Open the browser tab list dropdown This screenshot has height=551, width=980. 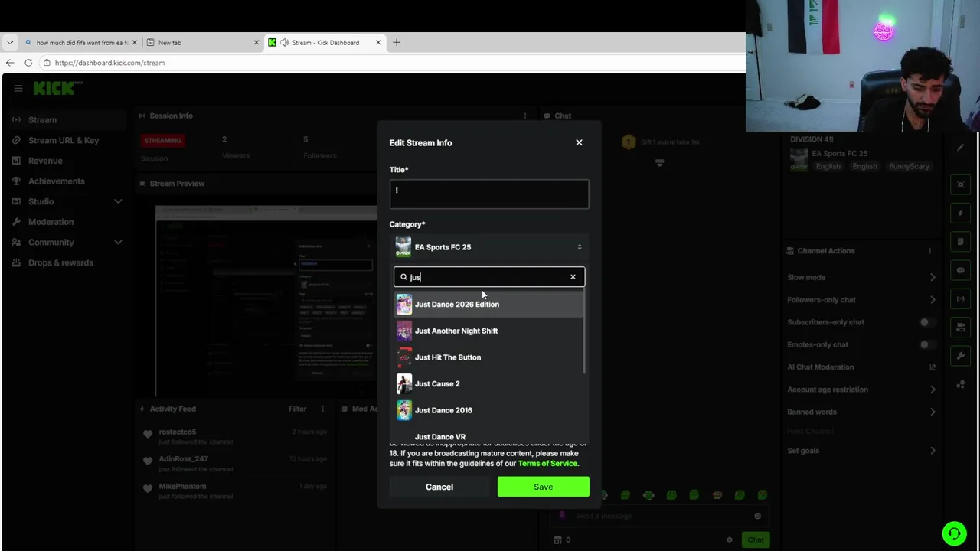(x=9, y=42)
